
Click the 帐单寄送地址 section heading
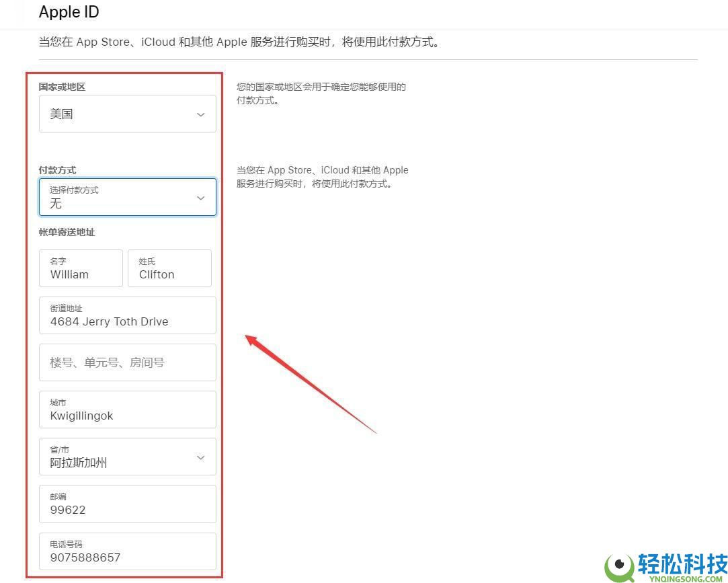pyautogui.click(x=67, y=232)
